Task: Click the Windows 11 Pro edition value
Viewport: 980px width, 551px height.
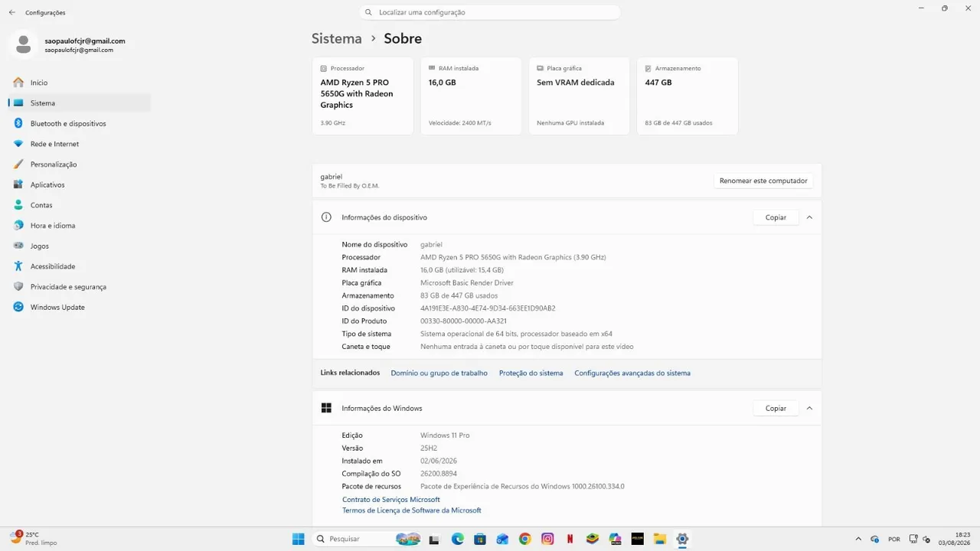Action: [x=445, y=435]
